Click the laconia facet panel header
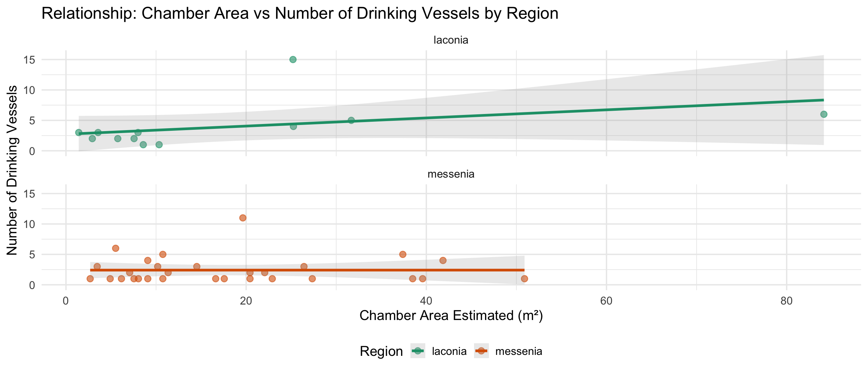The height and width of the screenshot is (372, 868). (x=450, y=40)
